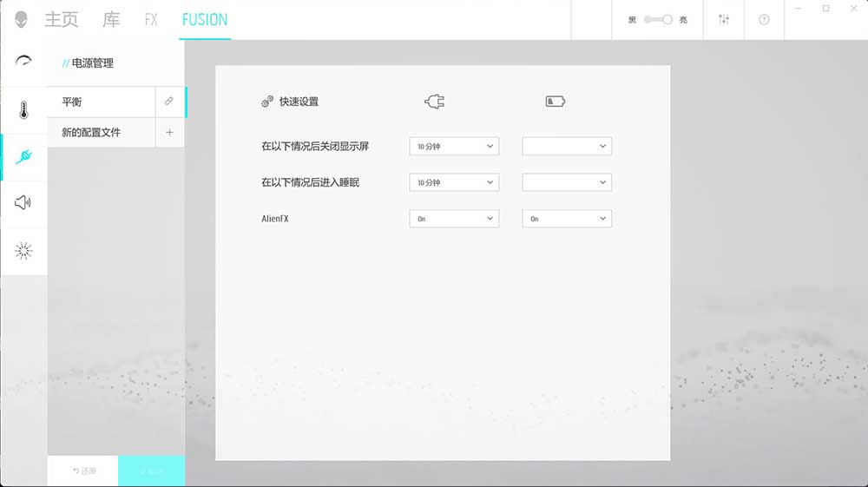Click the 电源管理 heading

pos(93,63)
